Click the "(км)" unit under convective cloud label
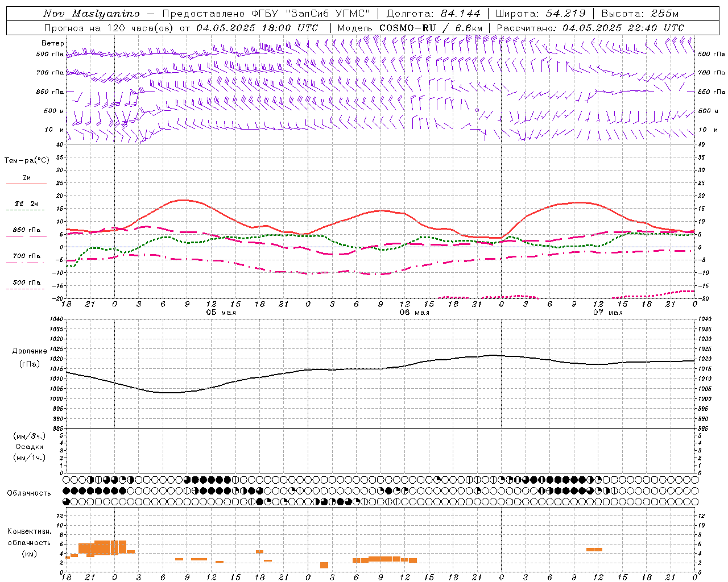This screenshot has height=582, width=728. pos(30,554)
